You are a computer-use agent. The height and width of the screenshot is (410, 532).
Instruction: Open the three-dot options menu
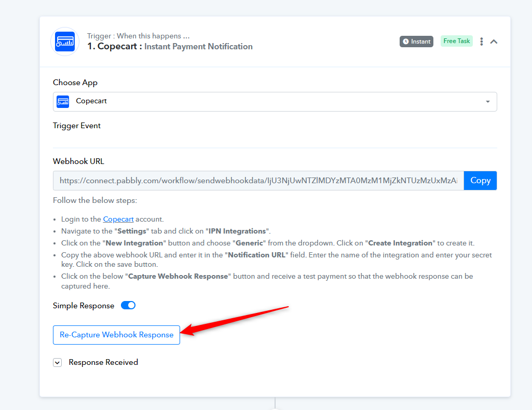pos(482,42)
